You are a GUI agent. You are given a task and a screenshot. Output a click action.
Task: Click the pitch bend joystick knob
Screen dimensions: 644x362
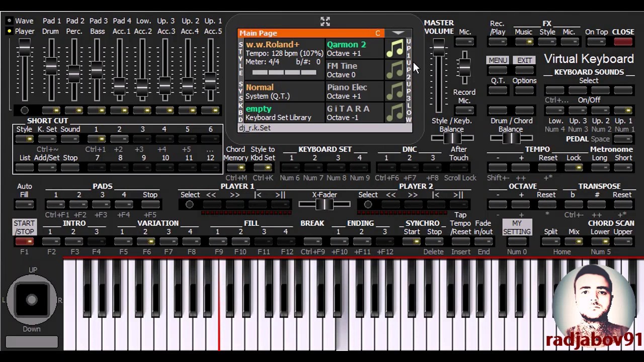pos(32,300)
